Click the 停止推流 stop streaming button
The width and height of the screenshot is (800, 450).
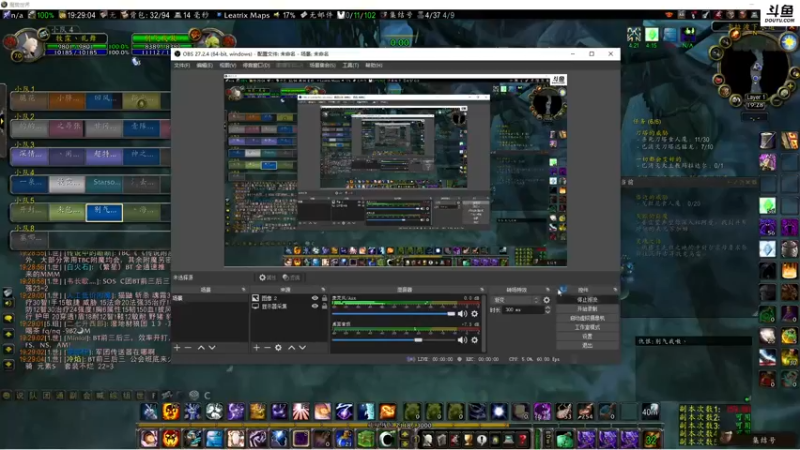point(587,299)
